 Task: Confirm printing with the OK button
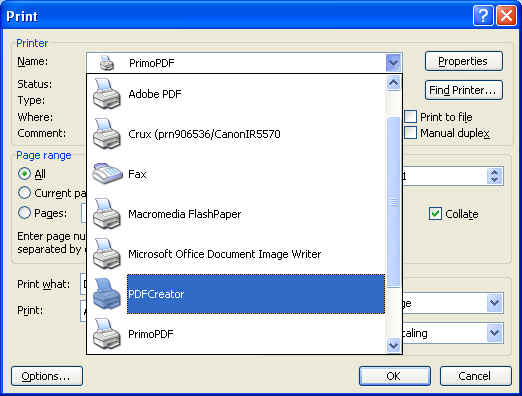(395, 376)
